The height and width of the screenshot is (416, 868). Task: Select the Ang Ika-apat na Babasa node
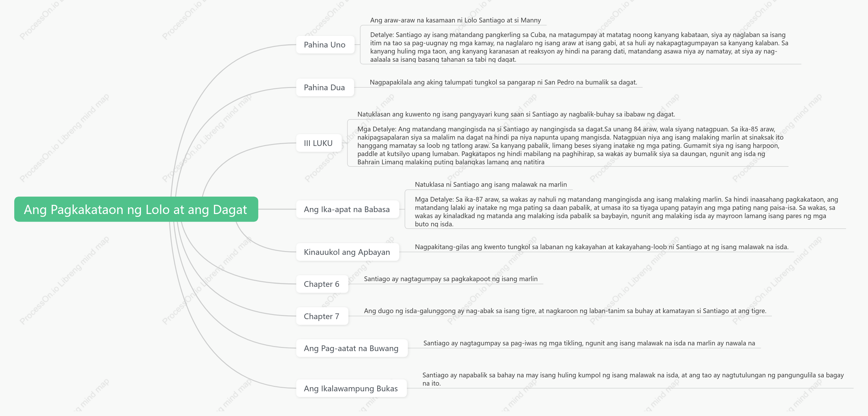tap(347, 209)
